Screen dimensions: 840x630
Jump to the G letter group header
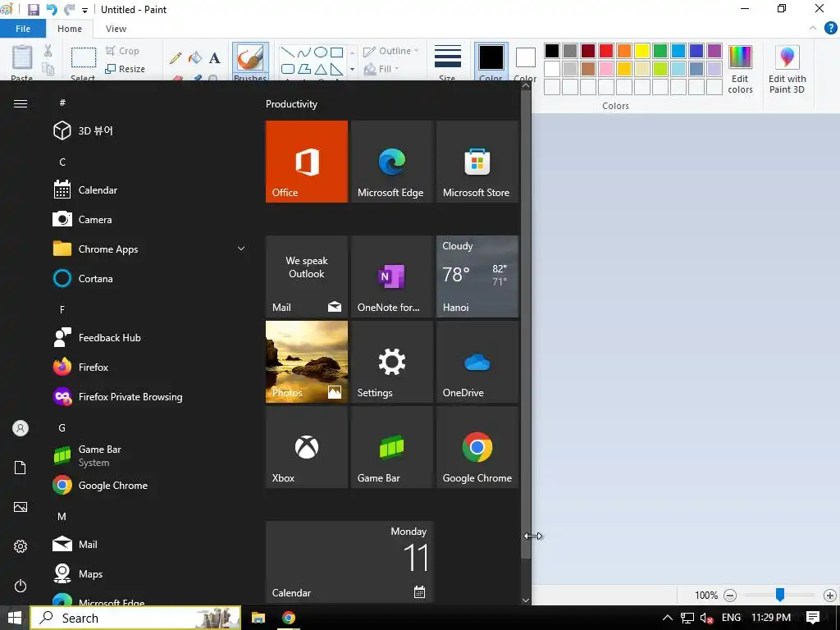62,427
